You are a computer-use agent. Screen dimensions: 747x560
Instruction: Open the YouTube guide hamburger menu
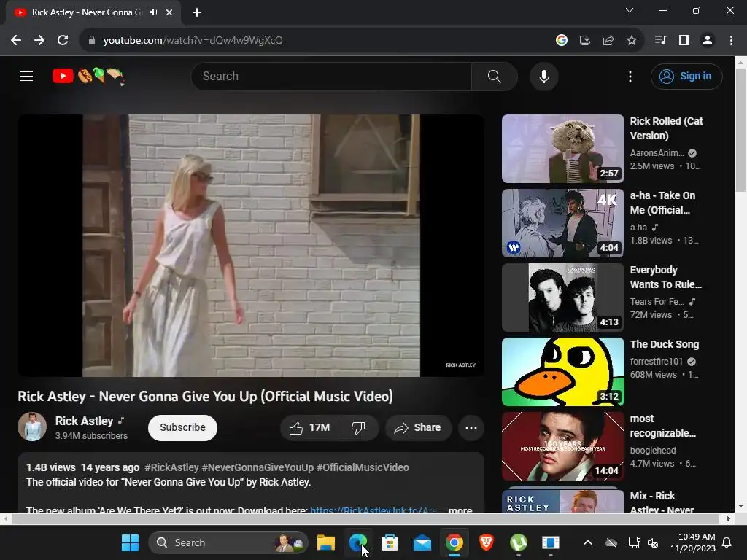26,76
